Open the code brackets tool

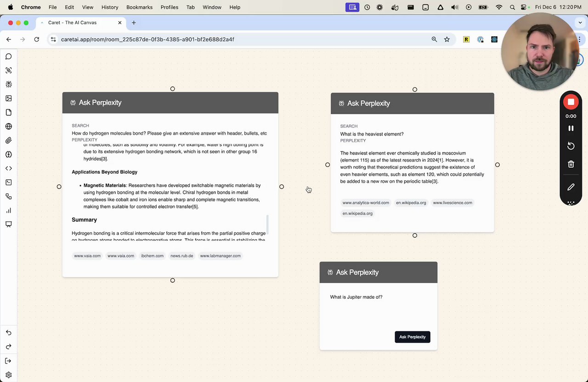[8, 168]
